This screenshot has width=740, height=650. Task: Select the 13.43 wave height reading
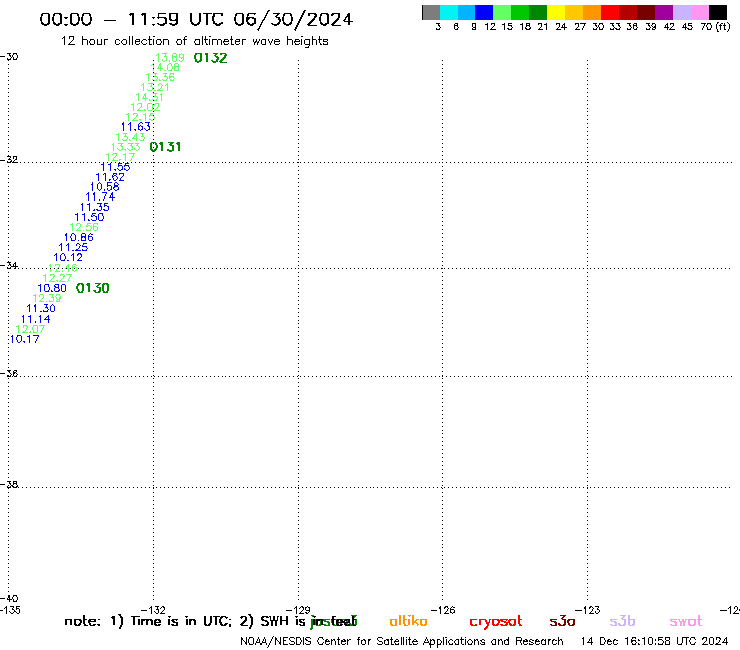coord(130,137)
